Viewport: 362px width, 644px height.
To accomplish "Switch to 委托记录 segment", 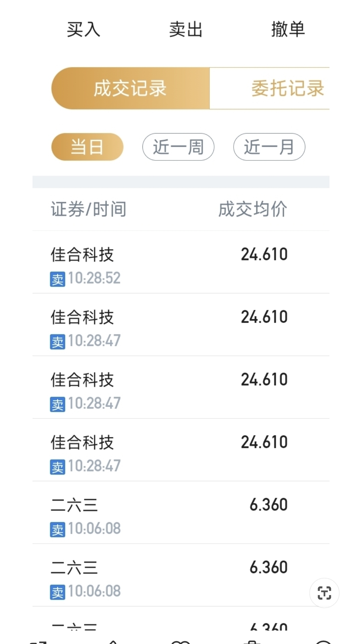I will [x=269, y=88].
